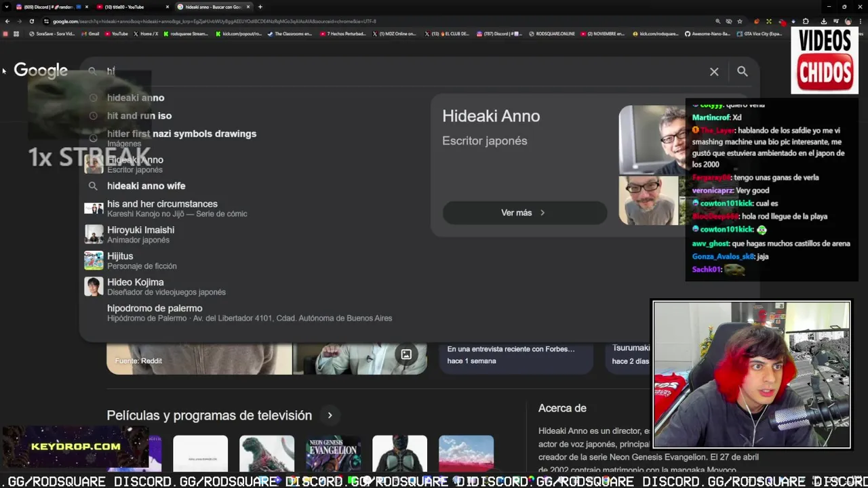Viewport: 868px width, 488px height.
Task: Open the media control icon in toolbar
Action: click(x=836, y=21)
